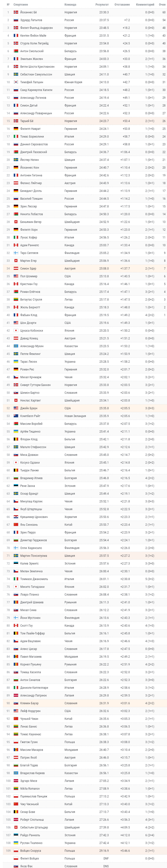Click Japan flag beside Цукаса Кобоноки

pos(16,331)
